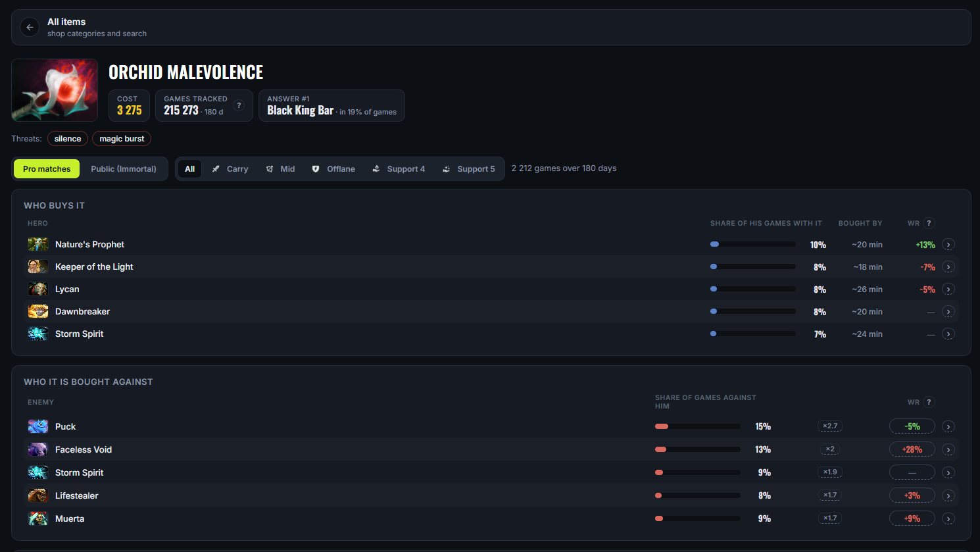Filter by Mid role

click(280, 169)
